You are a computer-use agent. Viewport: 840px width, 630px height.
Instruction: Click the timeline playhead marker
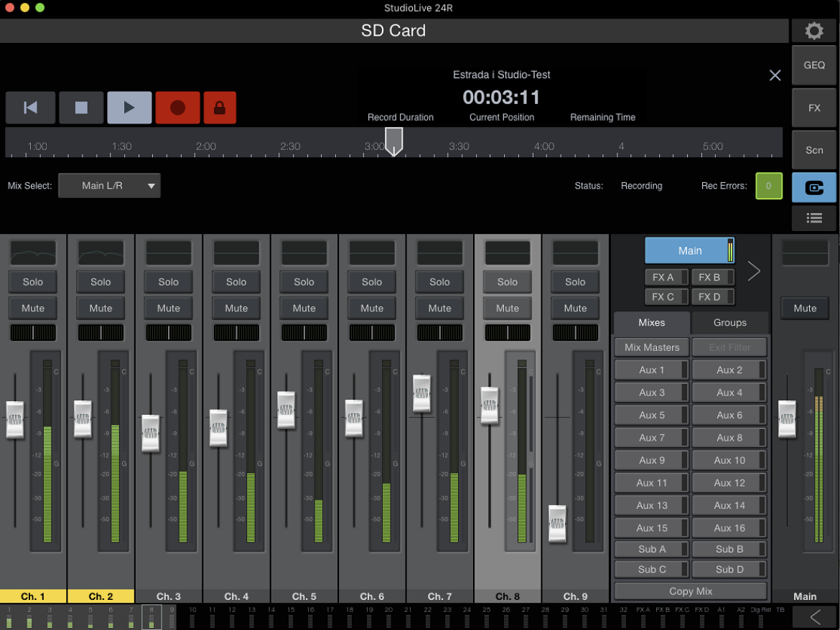coord(393,141)
